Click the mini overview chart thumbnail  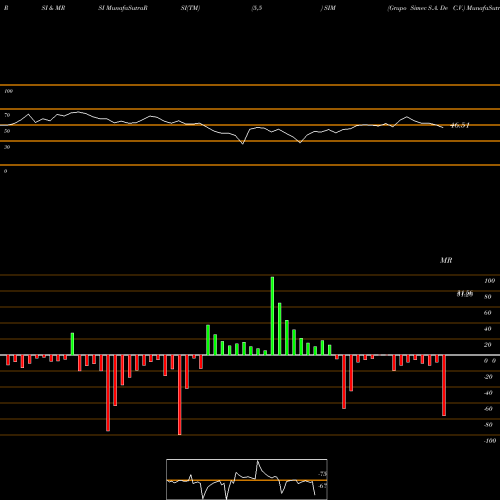[x=247, y=479]
